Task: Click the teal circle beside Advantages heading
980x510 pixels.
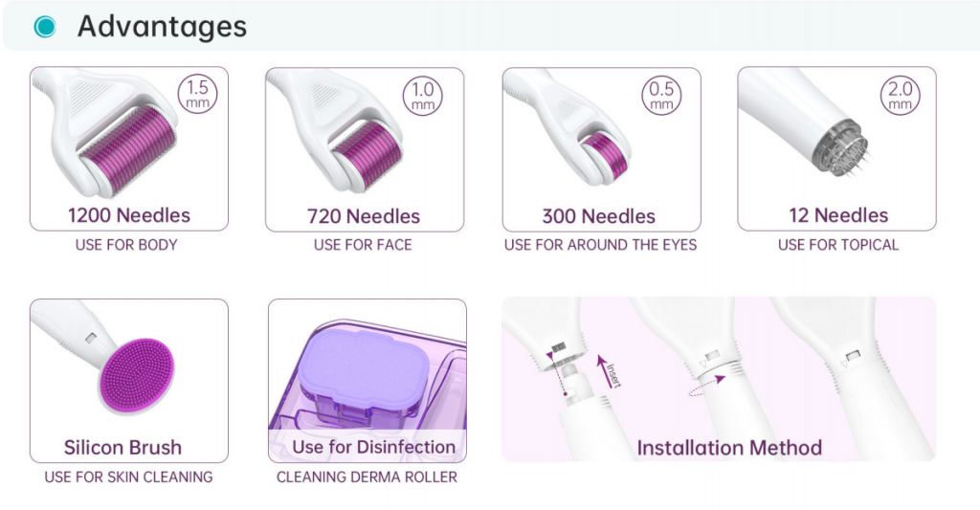Action: tap(45, 26)
